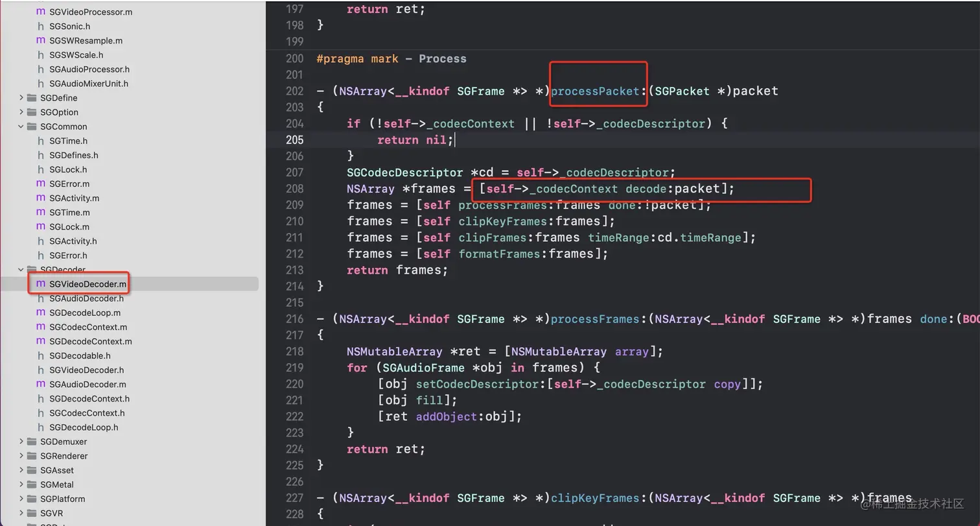Screen dimensions: 980x526
Task: Click '#pragma mark - Process' line
Action: 391,58
